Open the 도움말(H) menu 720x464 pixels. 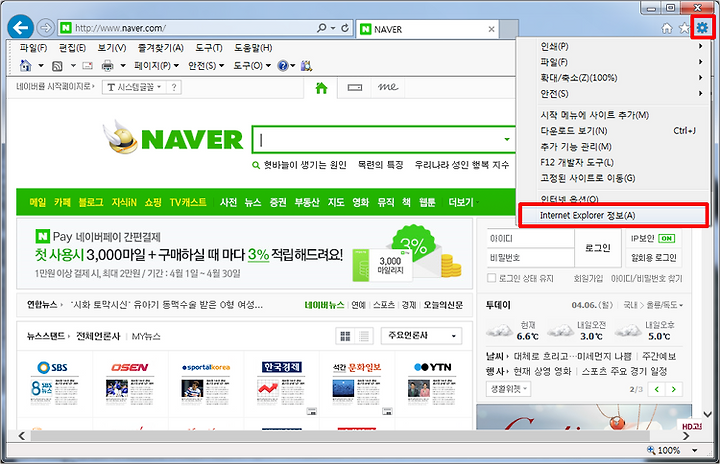[x=253, y=48]
